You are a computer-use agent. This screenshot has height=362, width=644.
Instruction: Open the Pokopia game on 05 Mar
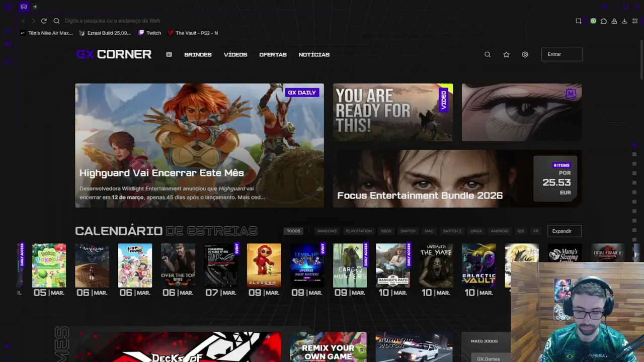[x=49, y=265]
